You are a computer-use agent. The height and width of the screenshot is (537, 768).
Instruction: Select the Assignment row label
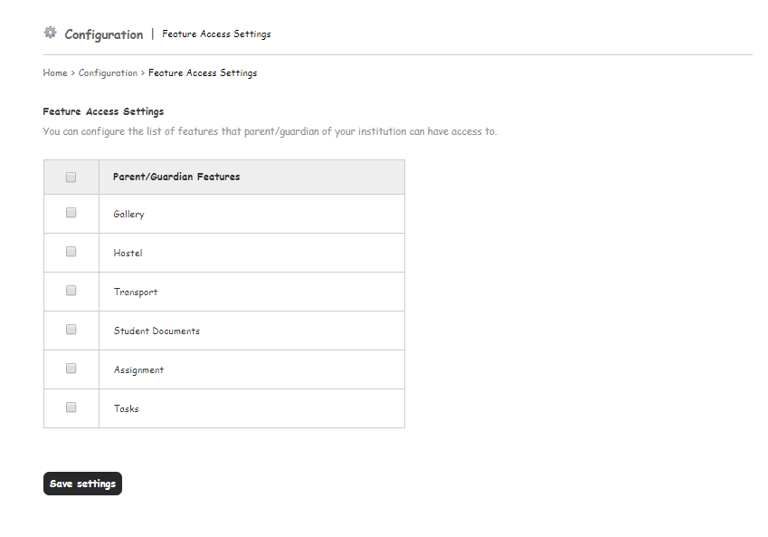tap(139, 370)
